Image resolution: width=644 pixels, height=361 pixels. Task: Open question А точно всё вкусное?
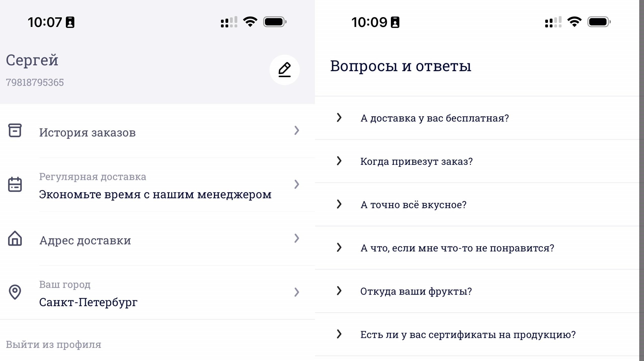477,204
